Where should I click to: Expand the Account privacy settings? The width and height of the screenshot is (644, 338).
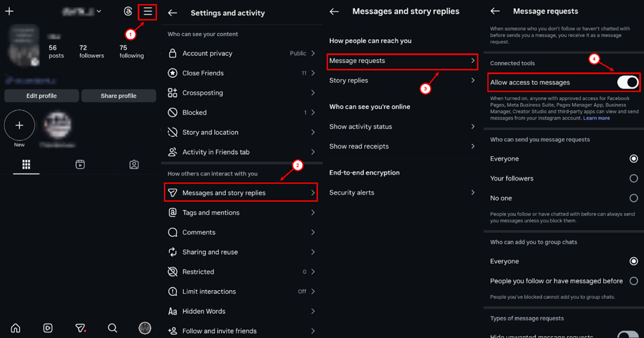(240, 53)
